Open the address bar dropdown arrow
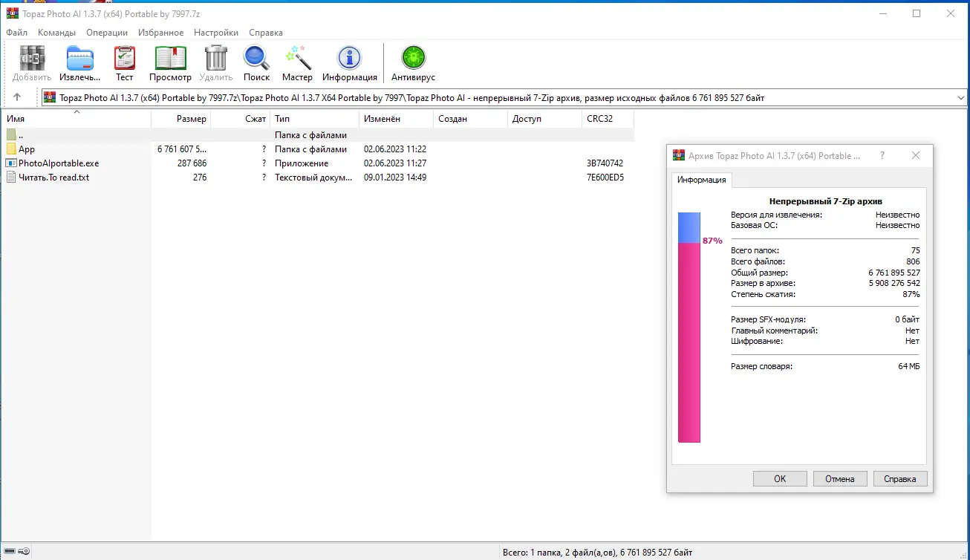 [961, 97]
